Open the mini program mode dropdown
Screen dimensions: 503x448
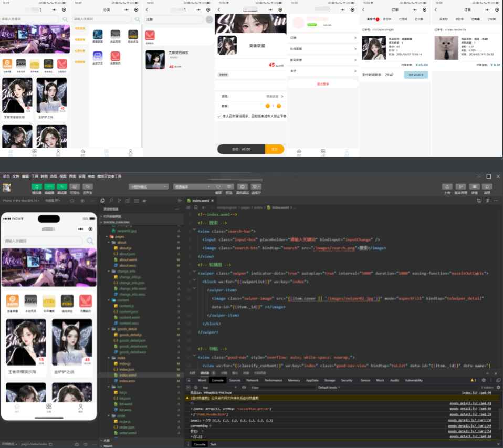click(149, 186)
